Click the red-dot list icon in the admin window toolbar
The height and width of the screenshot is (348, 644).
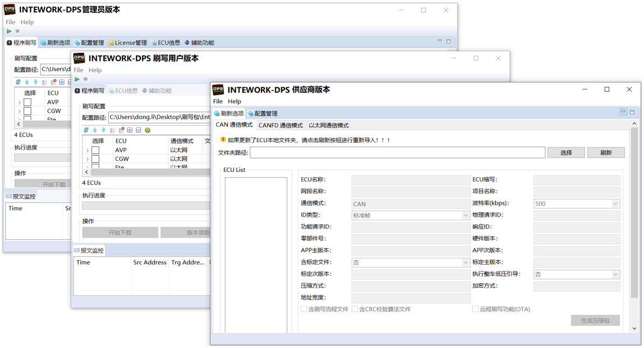pos(53,82)
